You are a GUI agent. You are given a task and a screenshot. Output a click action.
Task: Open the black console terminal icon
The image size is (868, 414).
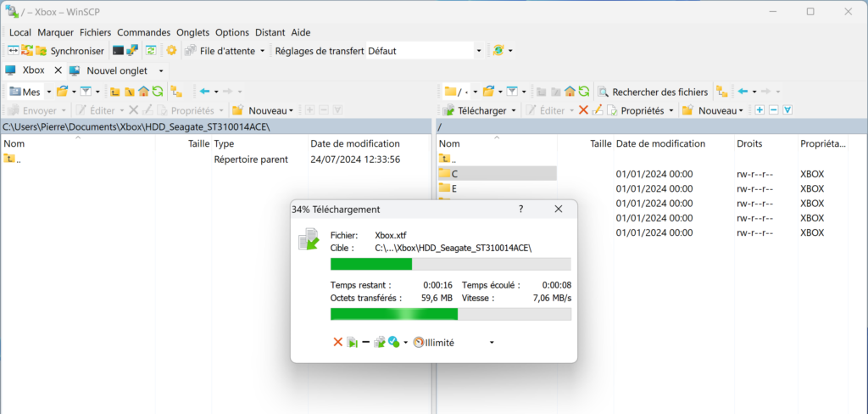pos(118,51)
